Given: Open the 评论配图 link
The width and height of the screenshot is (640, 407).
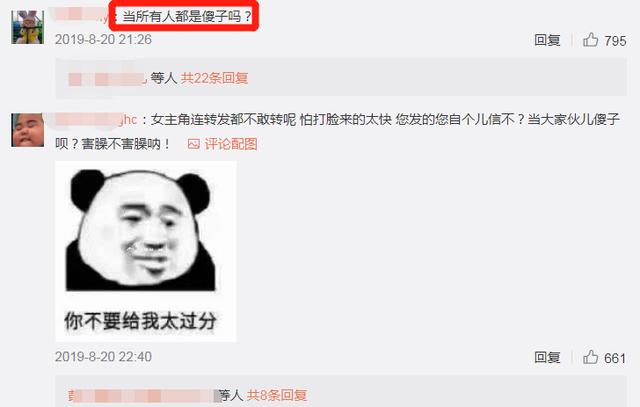Looking at the screenshot, I should (231, 144).
